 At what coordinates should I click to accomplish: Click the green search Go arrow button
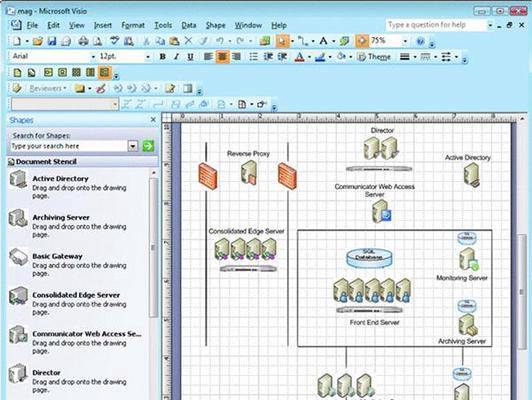(x=148, y=146)
